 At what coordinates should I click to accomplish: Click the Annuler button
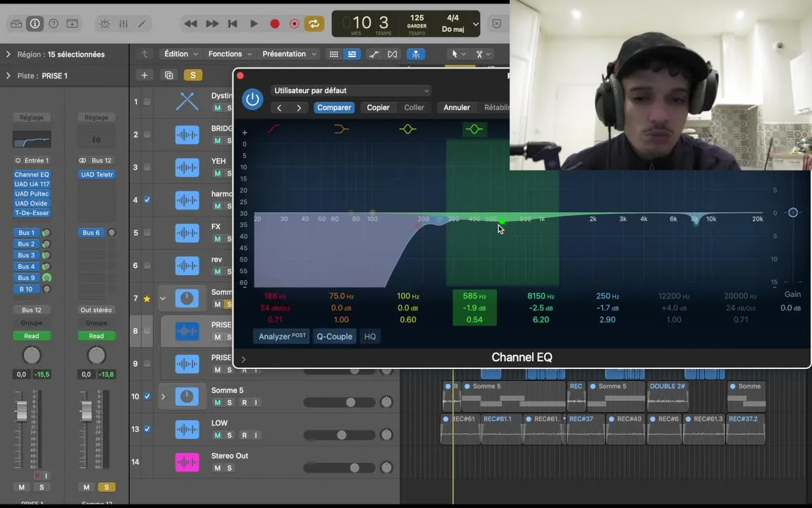[457, 108]
